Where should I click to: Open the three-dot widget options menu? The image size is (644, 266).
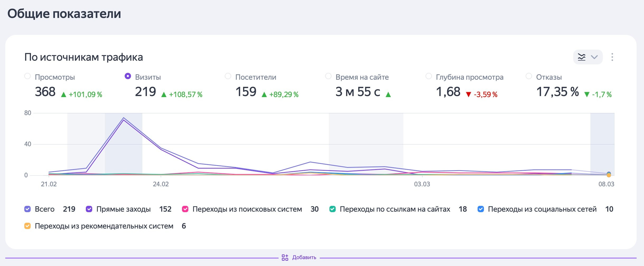click(612, 57)
